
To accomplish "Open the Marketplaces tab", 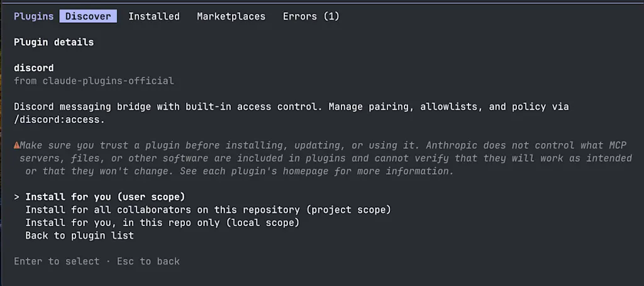I will 231,16.
